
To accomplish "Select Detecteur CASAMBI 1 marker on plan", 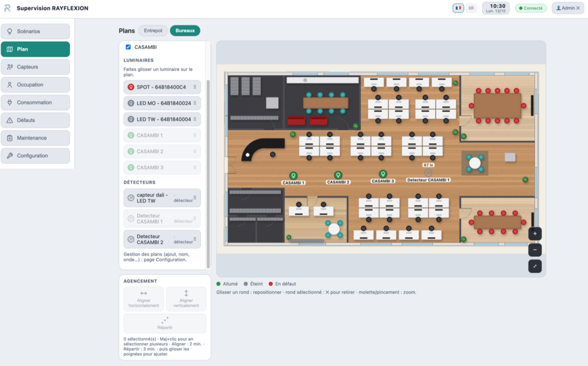I will point(428,173).
